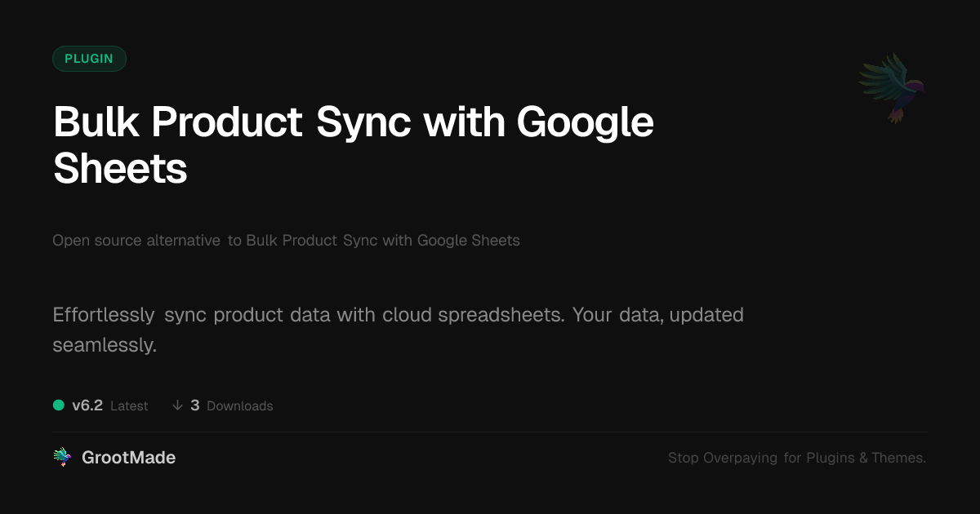Click the "Downloads" label
The height and width of the screenshot is (514, 980).
tap(239, 406)
